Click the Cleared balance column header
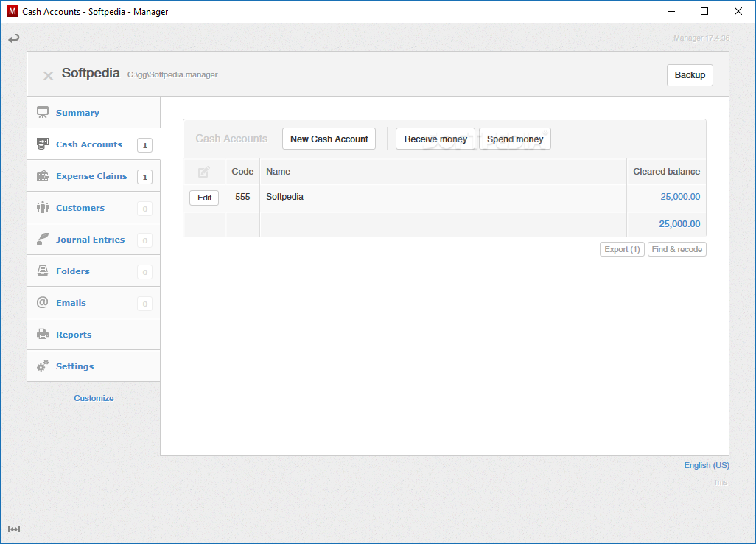Viewport: 756px width, 544px height. (x=666, y=172)
